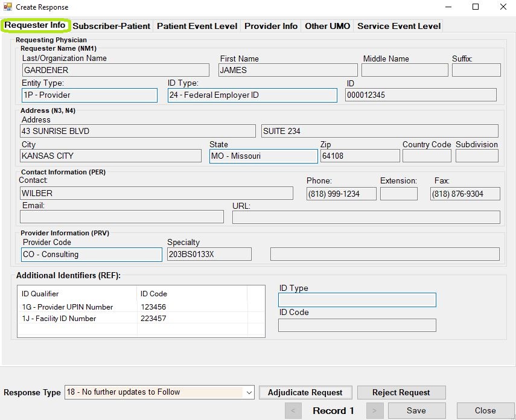Click the Create Response app icon

(x=8, y=7)
